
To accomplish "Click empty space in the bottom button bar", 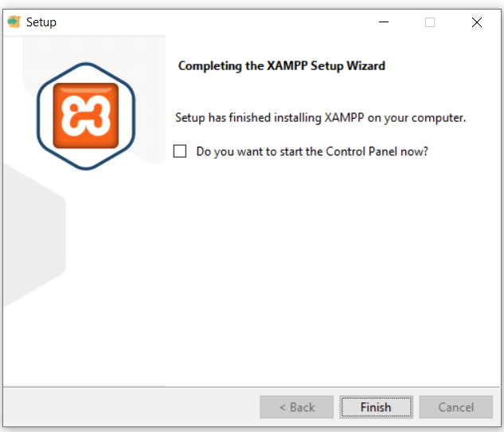I will coord(128,407).
